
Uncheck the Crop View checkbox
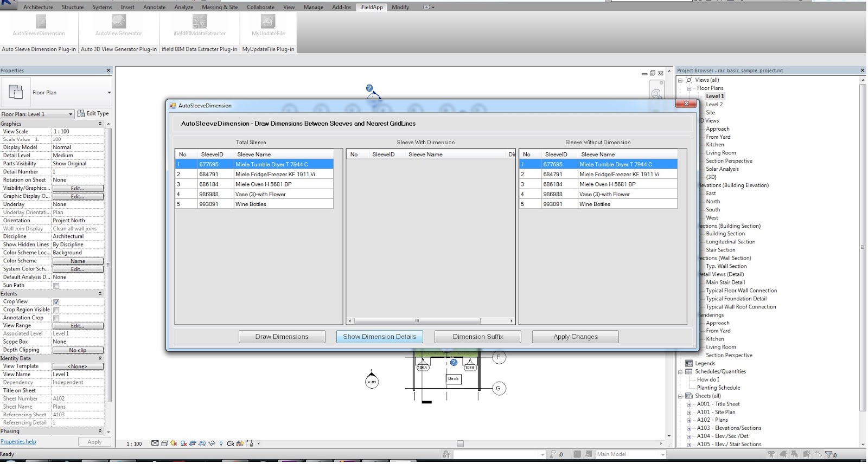pyautogui.click(x=56, y=302)
